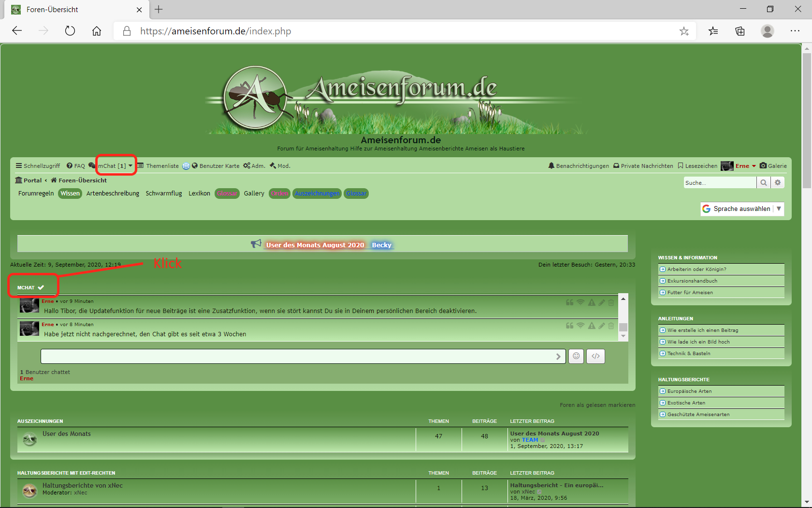Quote the first chat message
This screenshot has height=508, width=812.
coord(569,302)
